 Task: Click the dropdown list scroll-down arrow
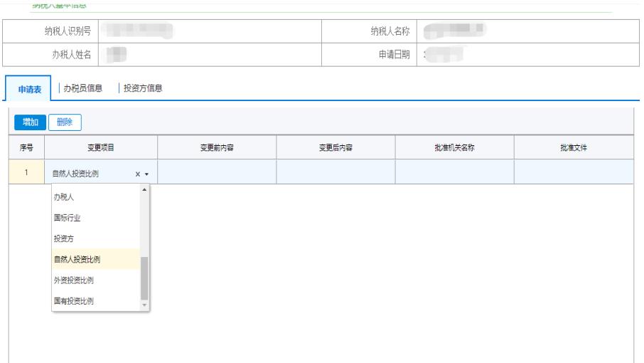click(145, 305)
